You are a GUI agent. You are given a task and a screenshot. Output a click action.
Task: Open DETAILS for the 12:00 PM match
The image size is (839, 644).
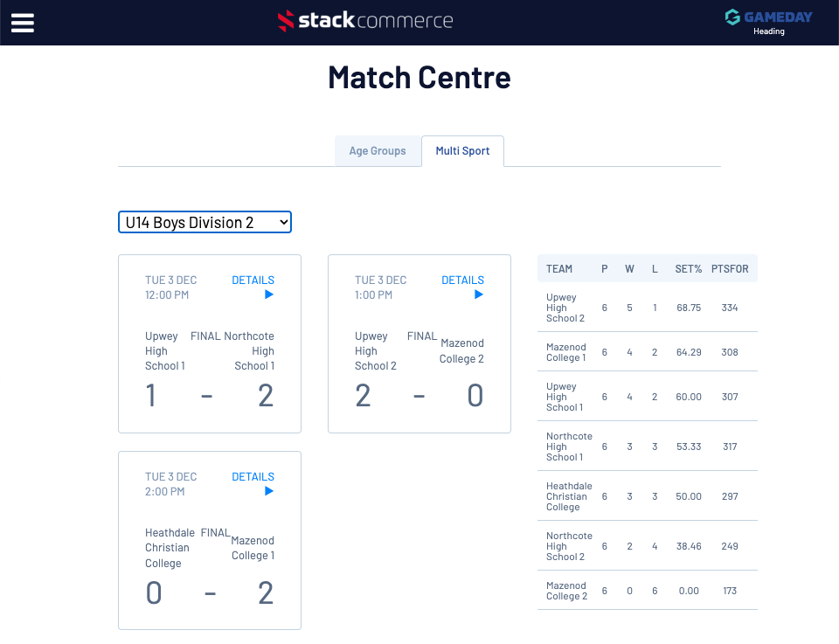253,280
